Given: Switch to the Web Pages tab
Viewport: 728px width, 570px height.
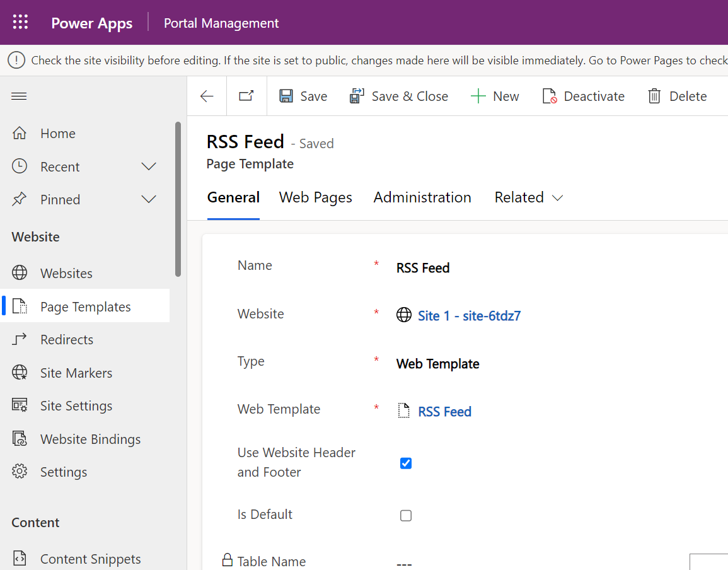Looking at the screenshot, I should click(x=315, y=197).
